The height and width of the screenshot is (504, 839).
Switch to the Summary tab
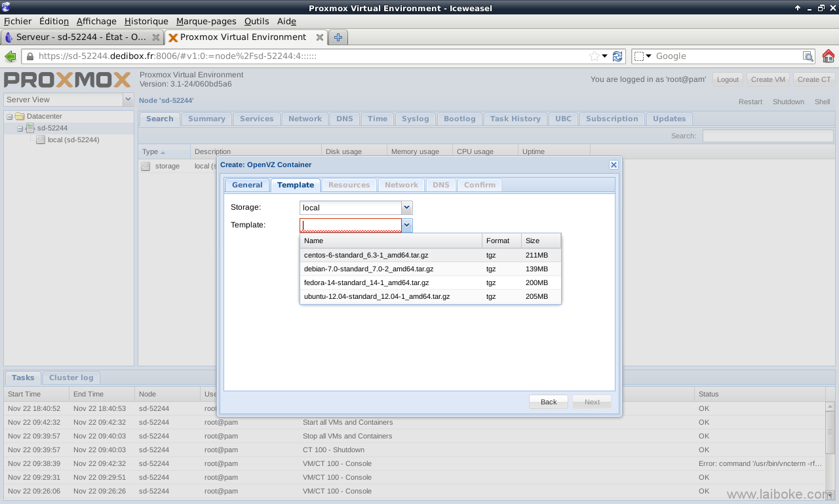[x=206, y=119]
